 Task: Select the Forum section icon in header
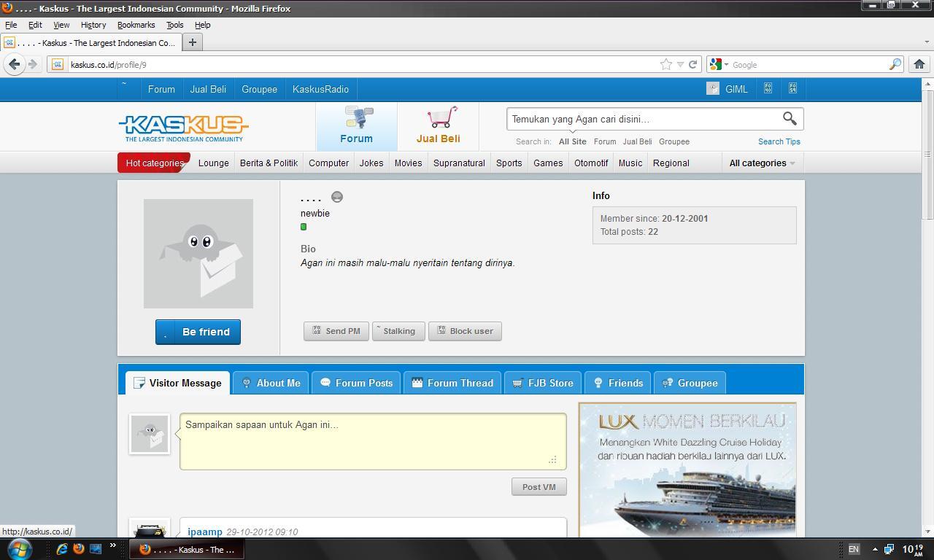357,125
